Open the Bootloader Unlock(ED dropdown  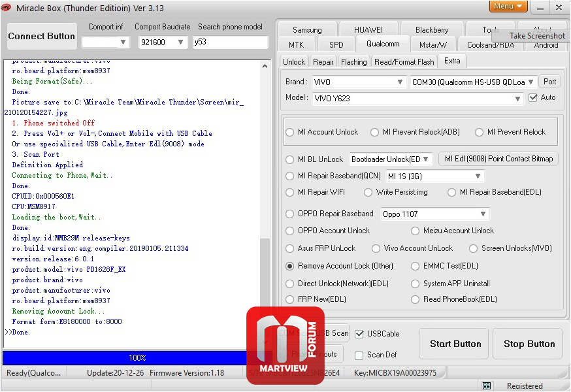coord(391,159)
